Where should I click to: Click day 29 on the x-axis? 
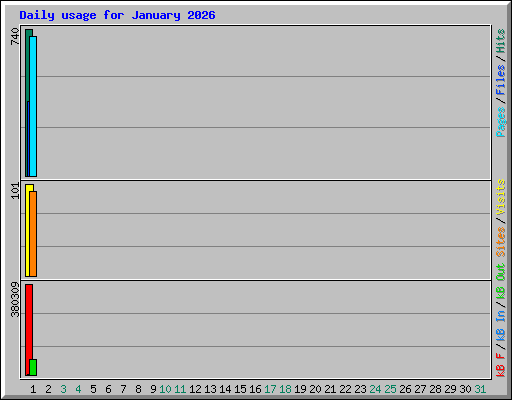pyautogui.click(x=450, y=389)
